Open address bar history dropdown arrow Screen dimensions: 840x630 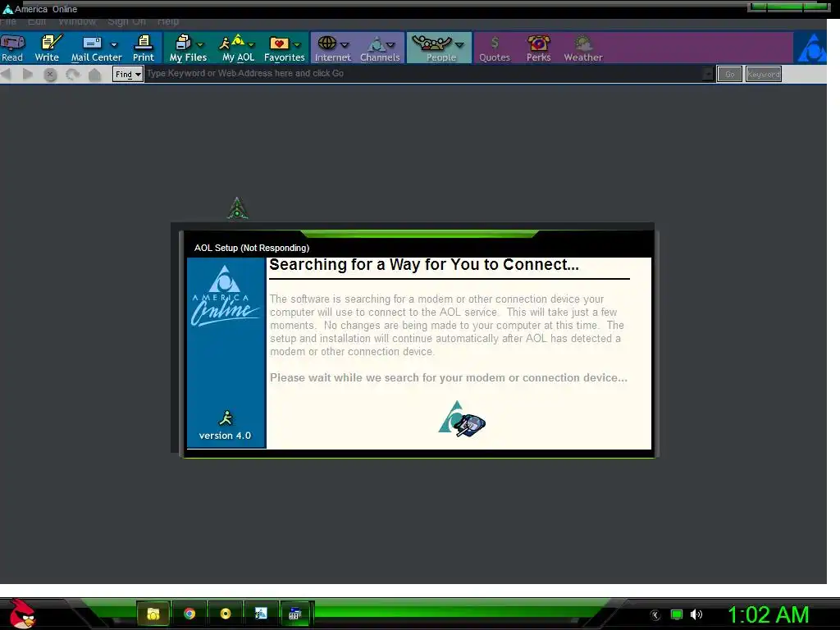coord(708,75)
